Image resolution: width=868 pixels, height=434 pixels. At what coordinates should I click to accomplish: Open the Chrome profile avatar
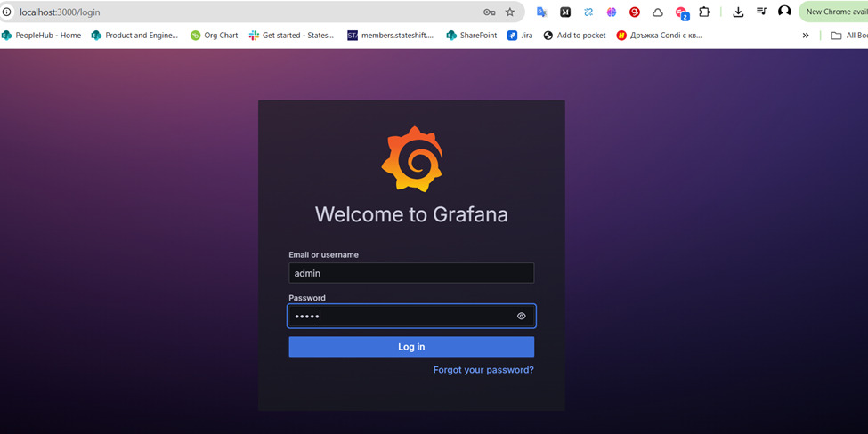(x=784, y=11)
